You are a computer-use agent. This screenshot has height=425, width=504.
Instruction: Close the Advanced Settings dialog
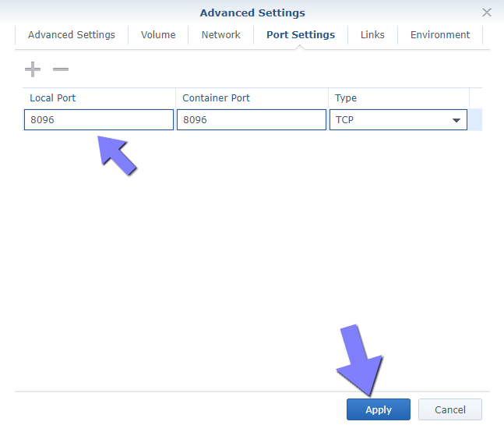[487, 12]
